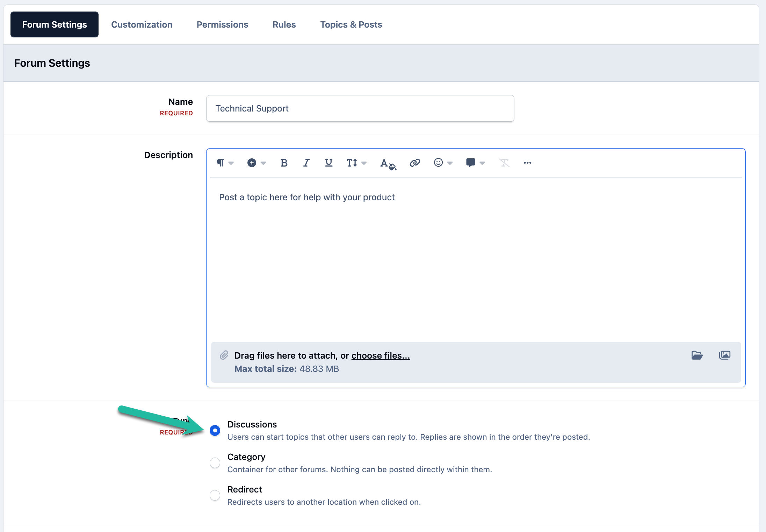Switch to the Rules tab
The image size is (766, 532).
click(x=284, y=24)
